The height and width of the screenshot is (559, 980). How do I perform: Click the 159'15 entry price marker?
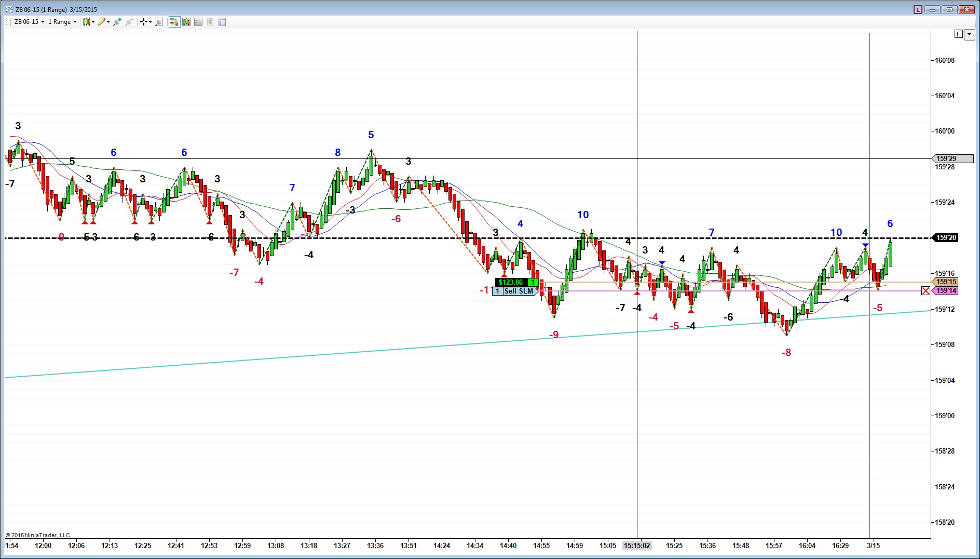tap(946, 282)
